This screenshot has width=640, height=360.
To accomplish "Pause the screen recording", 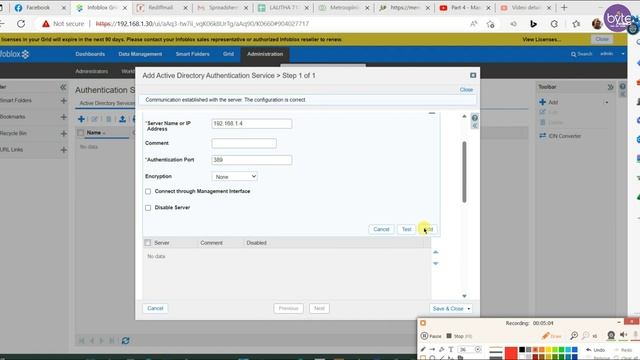I will pyautogui.click(x=431, y=336).
